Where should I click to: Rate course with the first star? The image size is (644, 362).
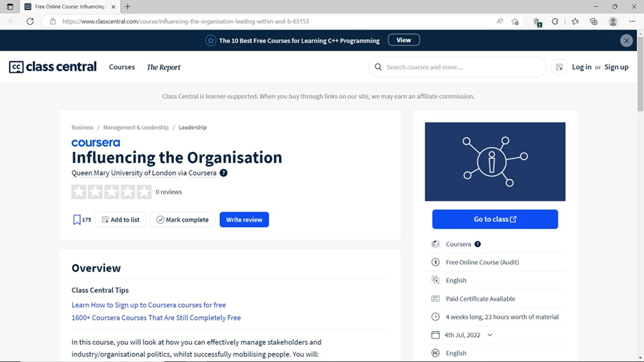79,192
